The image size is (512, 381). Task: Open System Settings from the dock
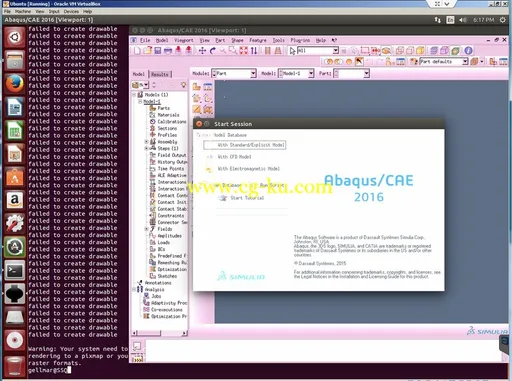[x=14, y=224]
